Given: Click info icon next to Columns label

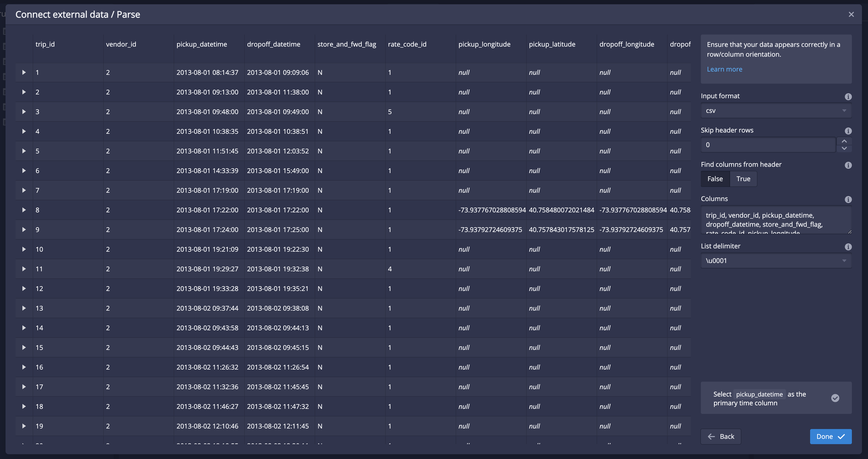Looking at the screenshot, I should pos(848,200).
